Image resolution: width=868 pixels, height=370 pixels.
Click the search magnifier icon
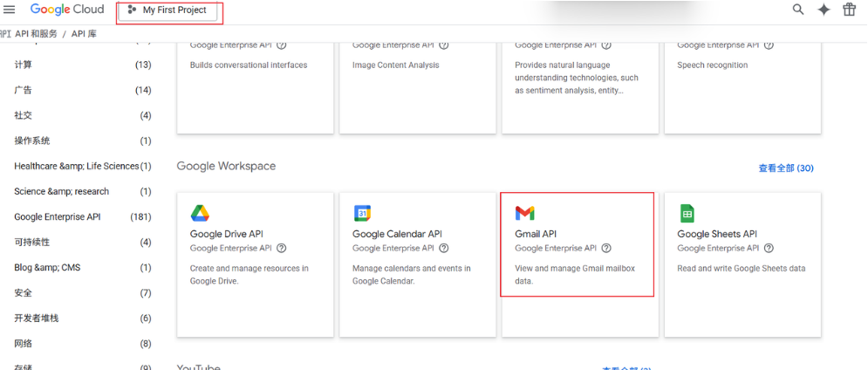click(x=798, y=10)
